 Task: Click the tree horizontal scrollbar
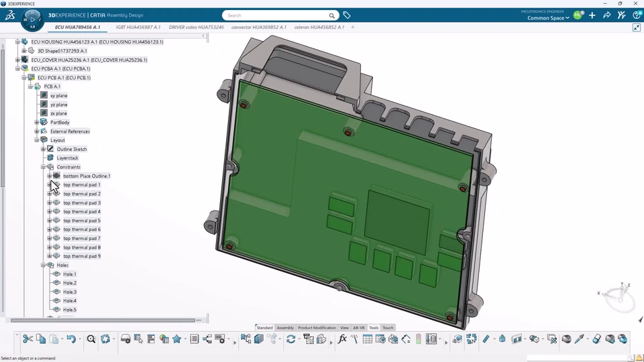[103, 320]
